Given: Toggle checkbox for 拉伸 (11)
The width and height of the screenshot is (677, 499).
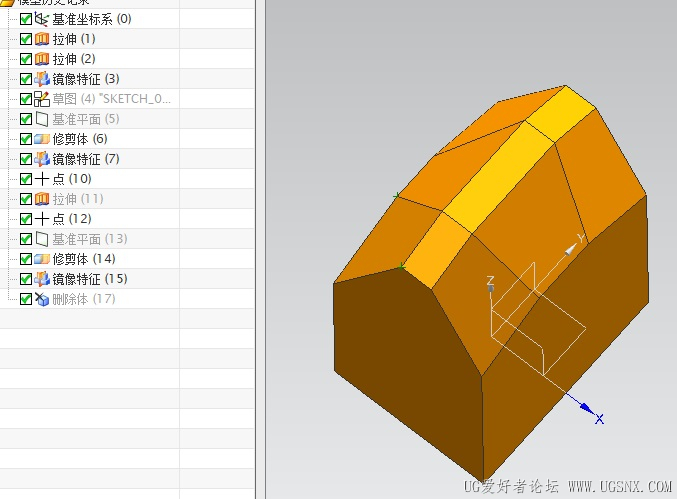Looking at the screenshot, I should (26, 199).
